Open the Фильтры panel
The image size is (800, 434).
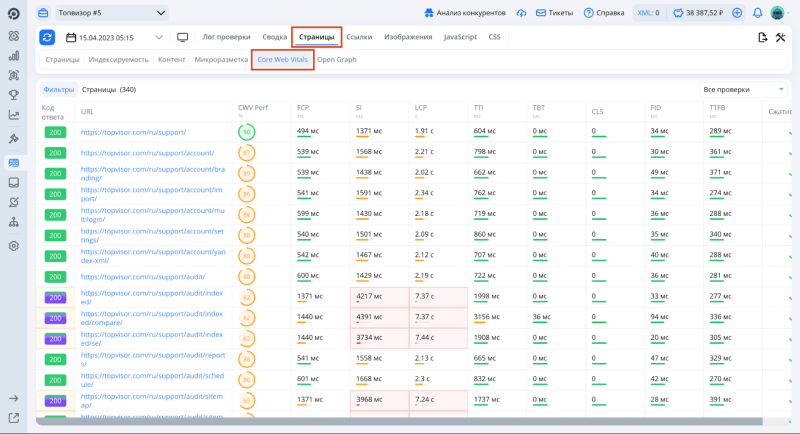pos(58,89)
